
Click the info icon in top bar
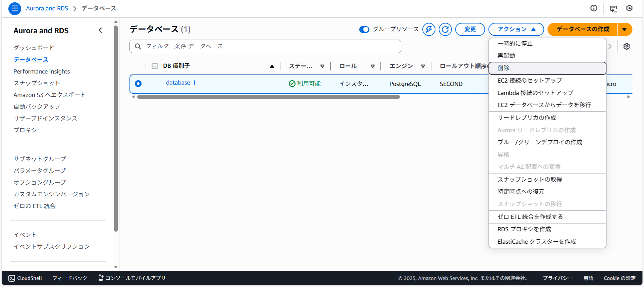(x=594, y=8)
